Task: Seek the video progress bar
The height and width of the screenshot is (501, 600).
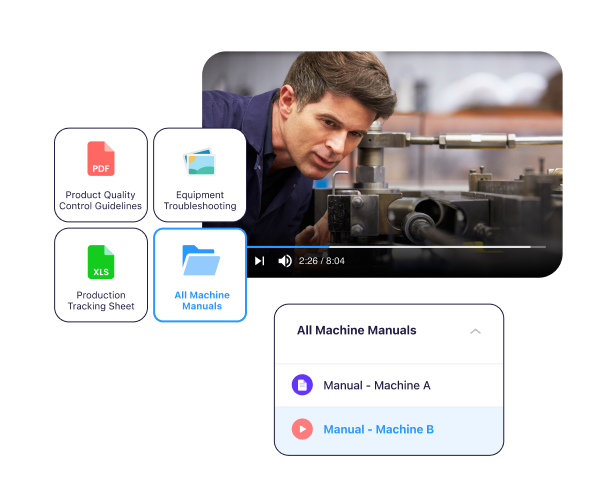Action: pos(396,247)
